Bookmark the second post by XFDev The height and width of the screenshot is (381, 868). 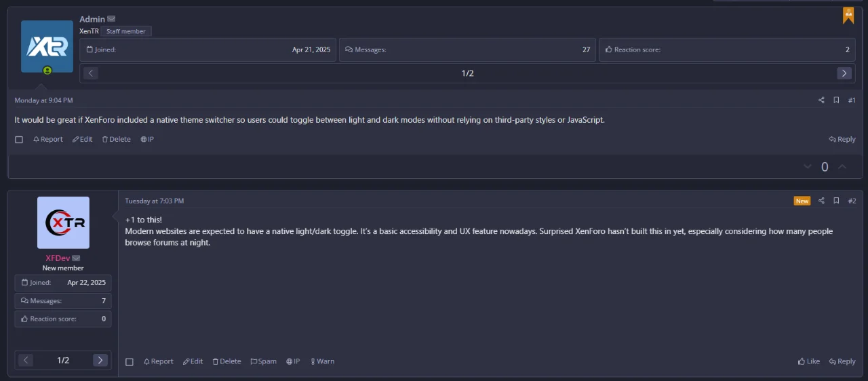coord(836,201)
